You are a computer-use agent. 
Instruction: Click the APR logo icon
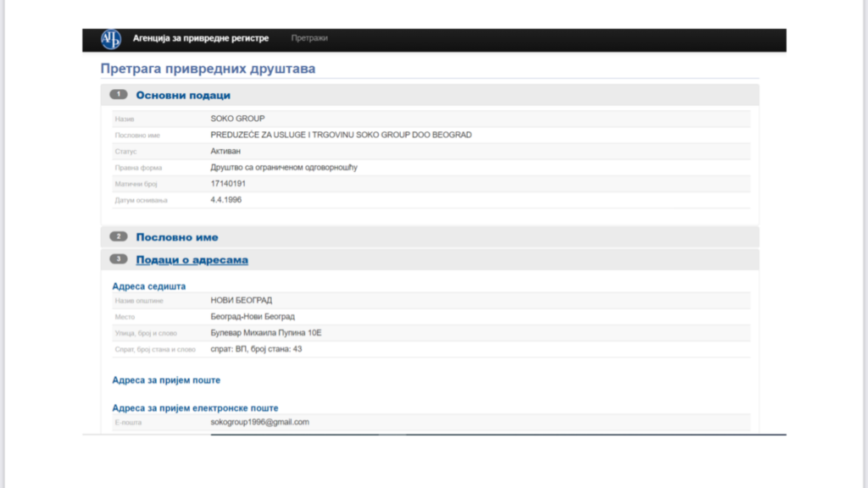point(110,39)
